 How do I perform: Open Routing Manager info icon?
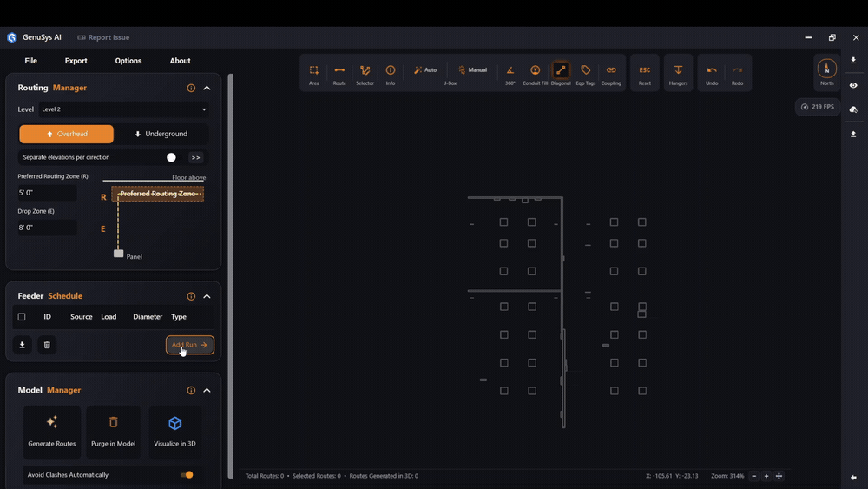191,88
